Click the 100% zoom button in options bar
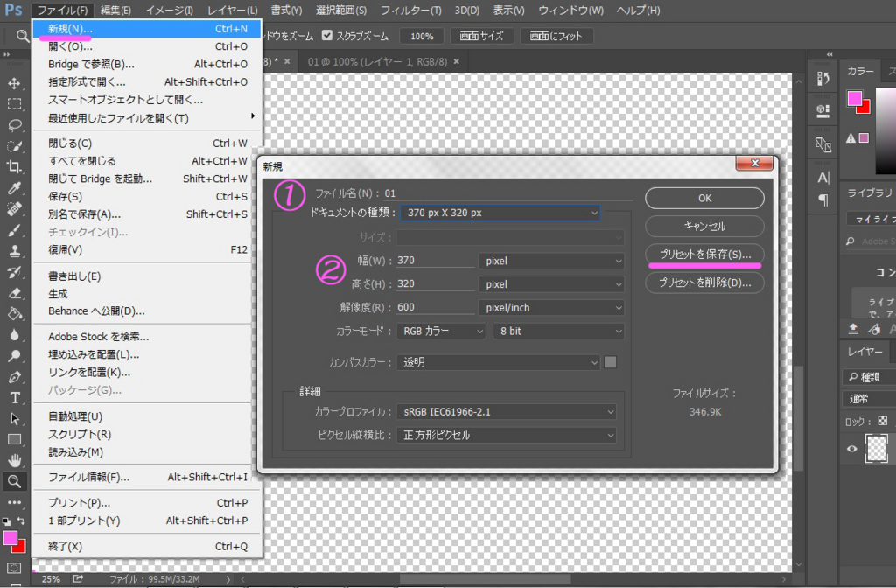Viewport: 896px width, 588px height. pyautogui.click(x=422, y=36)
